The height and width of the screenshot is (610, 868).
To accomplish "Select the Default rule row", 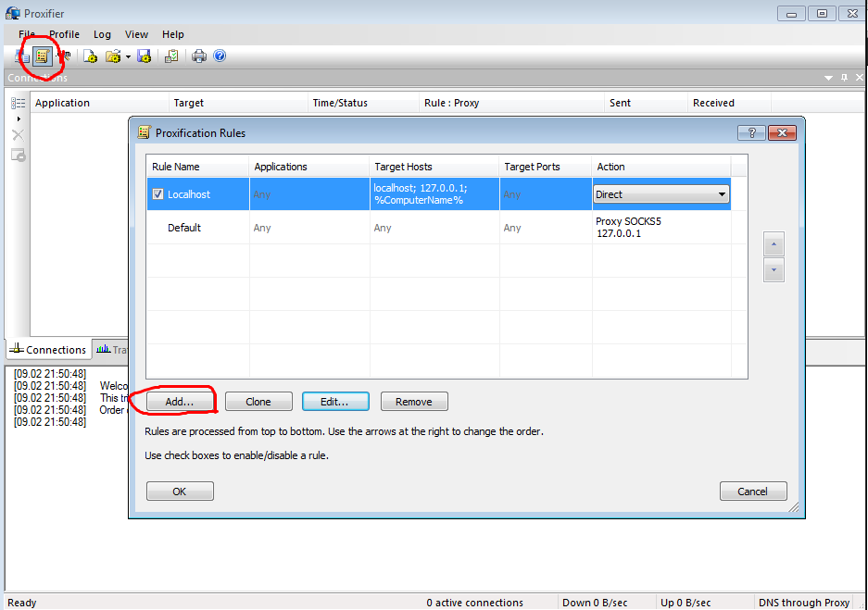I will click(x=184, y=228).
